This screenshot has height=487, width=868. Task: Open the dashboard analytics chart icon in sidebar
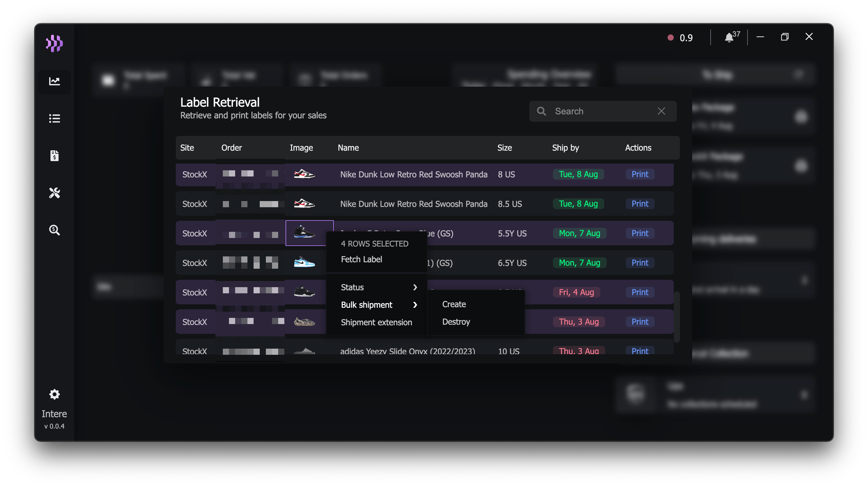click(x=54, y=81)
